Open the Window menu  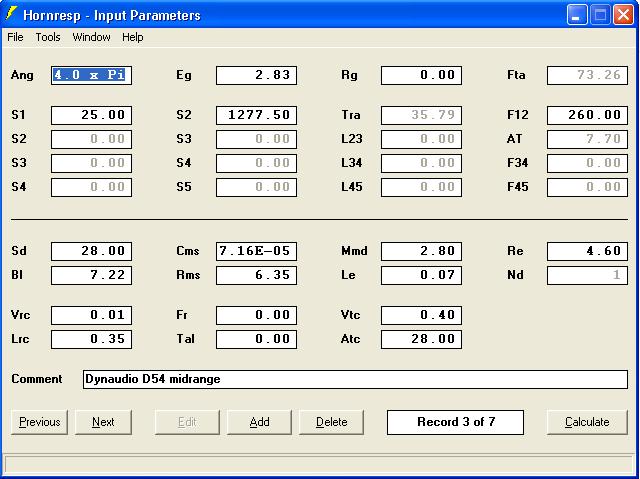(91, 37)
